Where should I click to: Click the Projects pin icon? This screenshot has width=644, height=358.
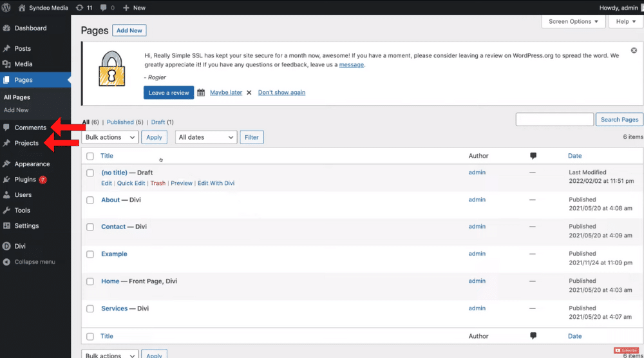[x=6, y=143]
